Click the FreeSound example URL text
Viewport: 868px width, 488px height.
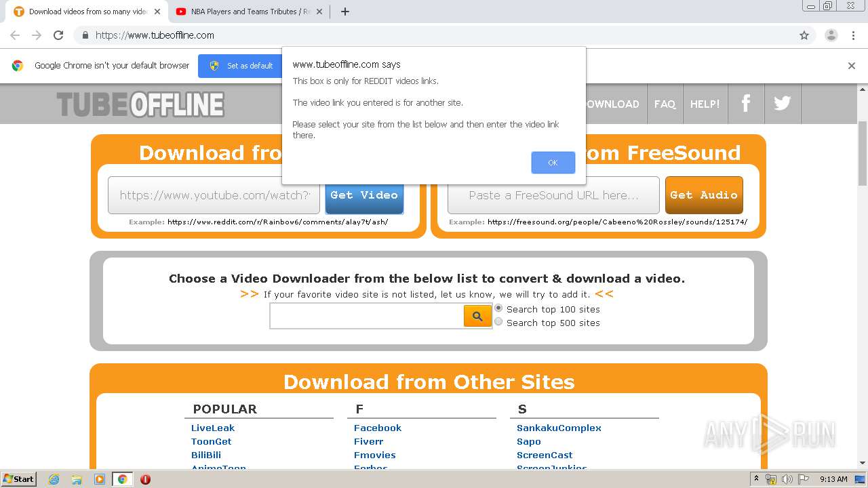[617, 222]
